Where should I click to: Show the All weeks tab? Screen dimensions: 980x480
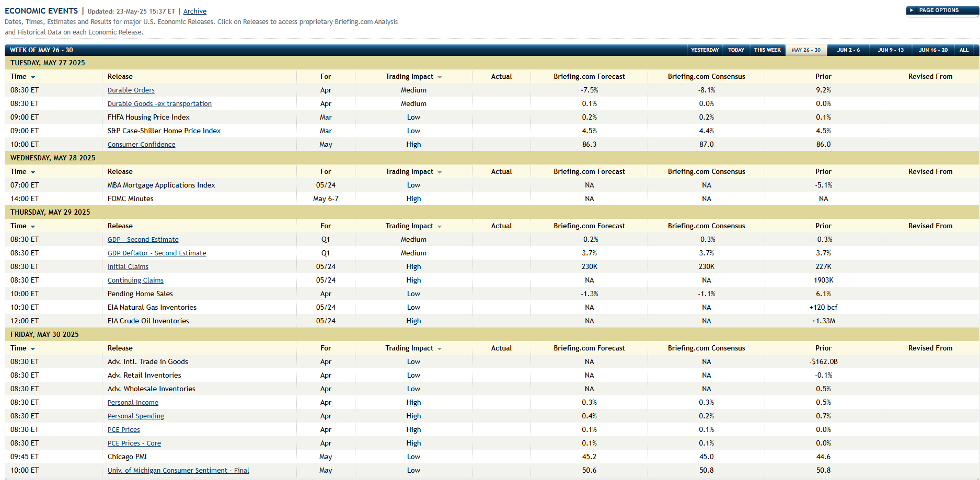click(x=964, y=50)
